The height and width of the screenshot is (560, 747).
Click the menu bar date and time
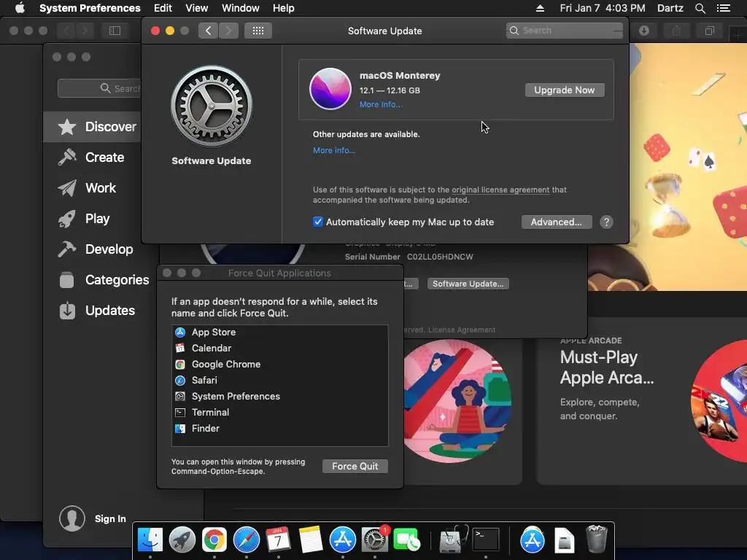tap(603, 8)
